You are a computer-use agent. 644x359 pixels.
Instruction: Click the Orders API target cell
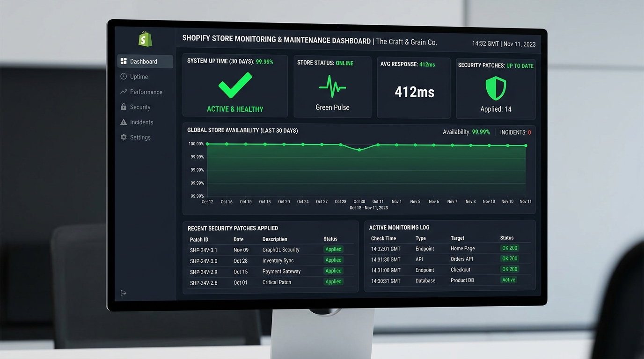(461, 259)
